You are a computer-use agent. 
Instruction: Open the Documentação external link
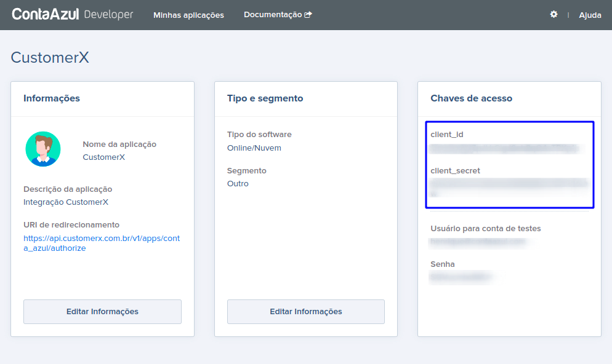278,14
